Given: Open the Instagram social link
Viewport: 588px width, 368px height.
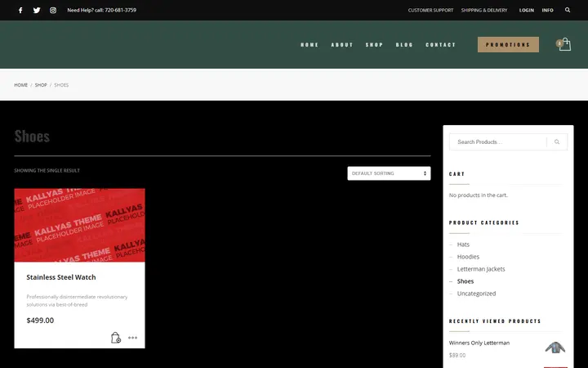Looking at the screenshot, I should pyautogui.click(x=53, y=10).
